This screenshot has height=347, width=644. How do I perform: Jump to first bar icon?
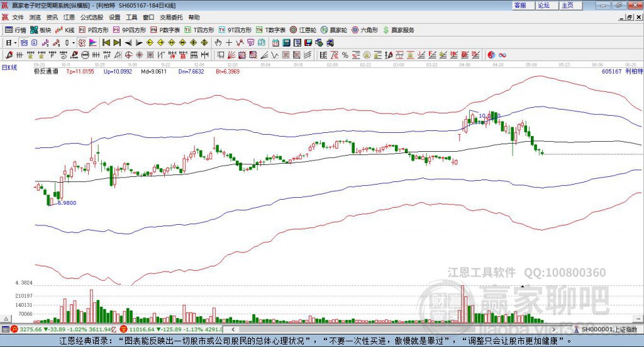coord(106,43)
